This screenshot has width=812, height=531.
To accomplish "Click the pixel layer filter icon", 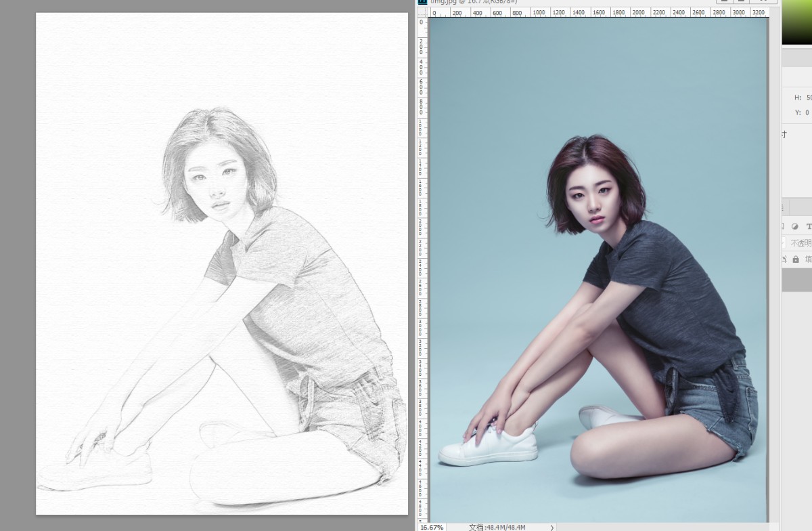I will point(784,226).
